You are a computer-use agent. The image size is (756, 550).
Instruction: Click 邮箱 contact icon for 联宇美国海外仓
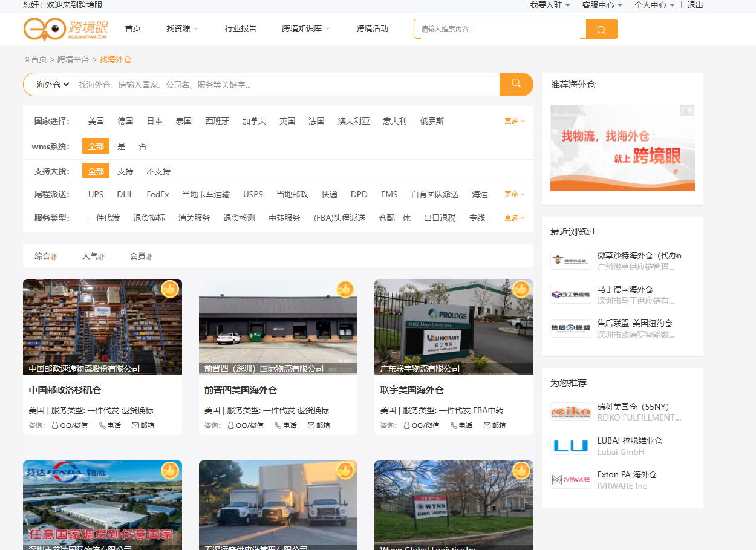pos(487,425)
